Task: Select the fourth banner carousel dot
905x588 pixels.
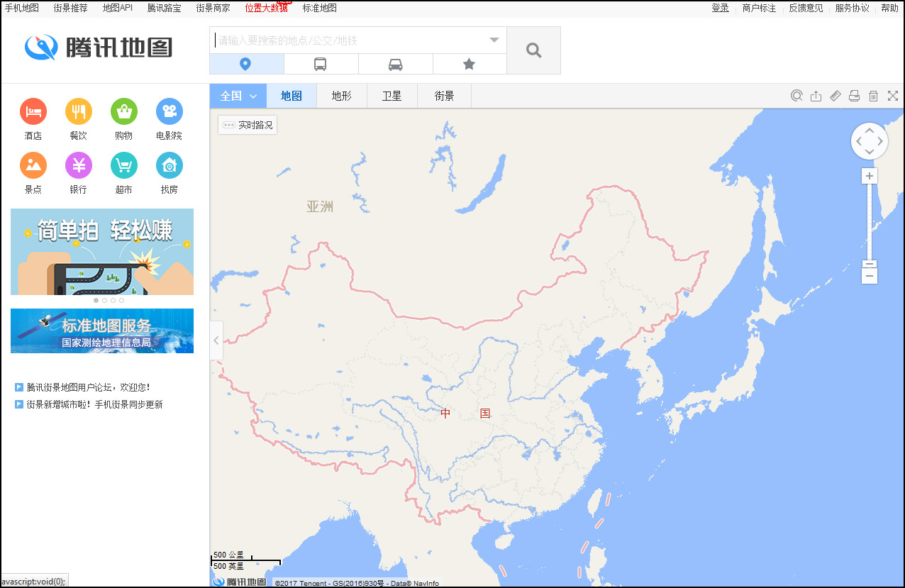Action: click(122, 300)
